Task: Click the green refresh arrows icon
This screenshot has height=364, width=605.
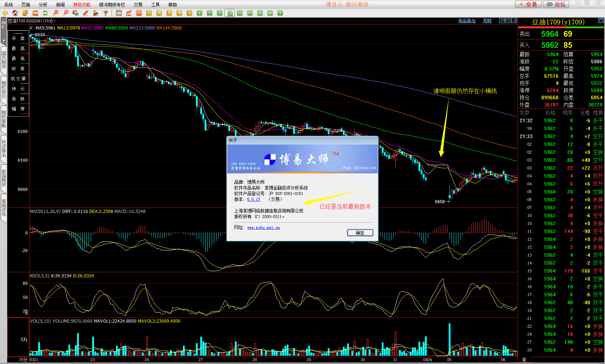Action: 45,13
